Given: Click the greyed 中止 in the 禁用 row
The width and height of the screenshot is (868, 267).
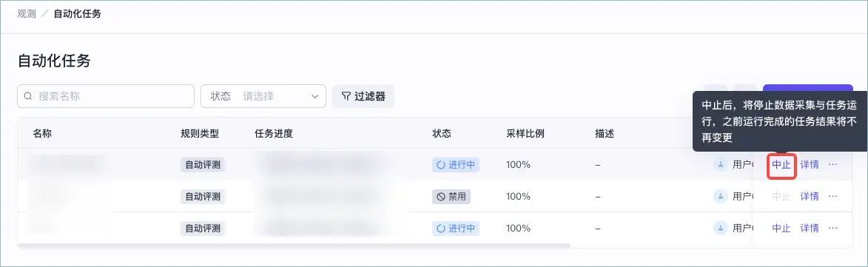Looking at the screenshot, I should coord(781,196).
